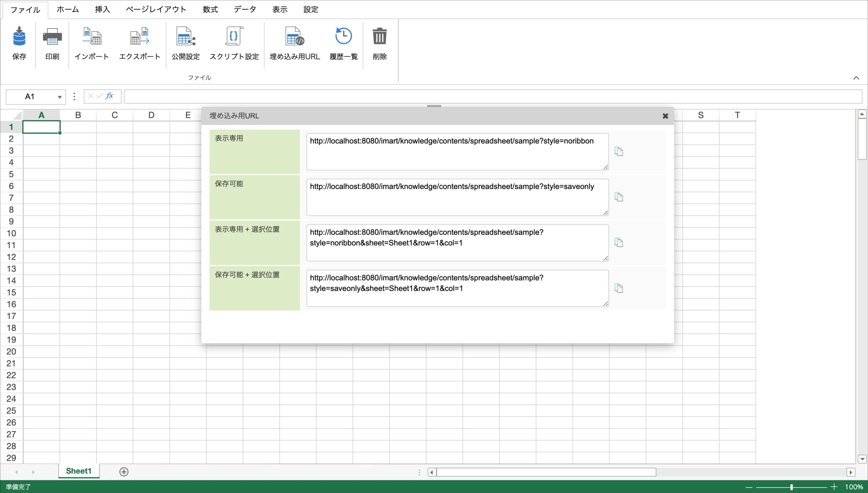Open 公開設定 publish settings

point(186,37)
